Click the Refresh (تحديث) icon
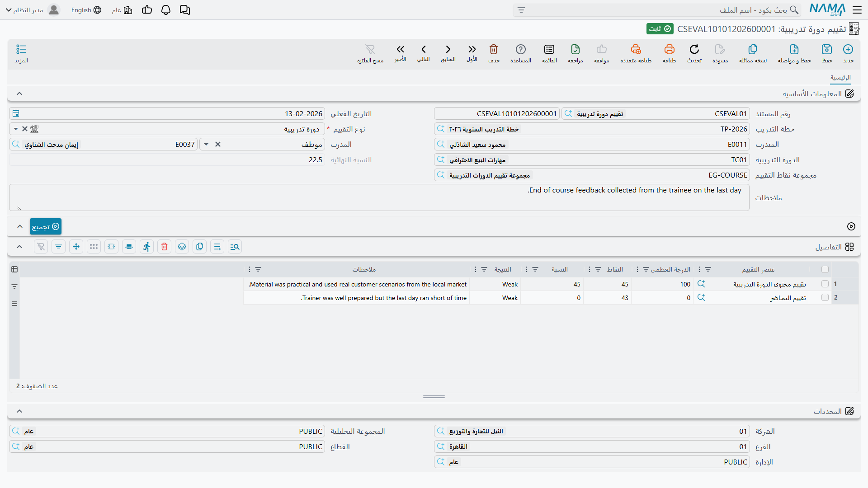Screen dimensions: 868x488 coord(694,49)
